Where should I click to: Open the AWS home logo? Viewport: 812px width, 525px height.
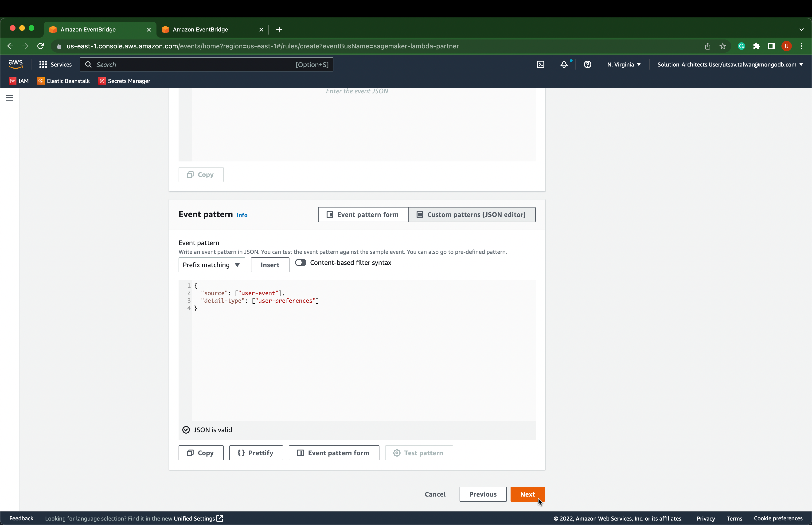(15, 64)
